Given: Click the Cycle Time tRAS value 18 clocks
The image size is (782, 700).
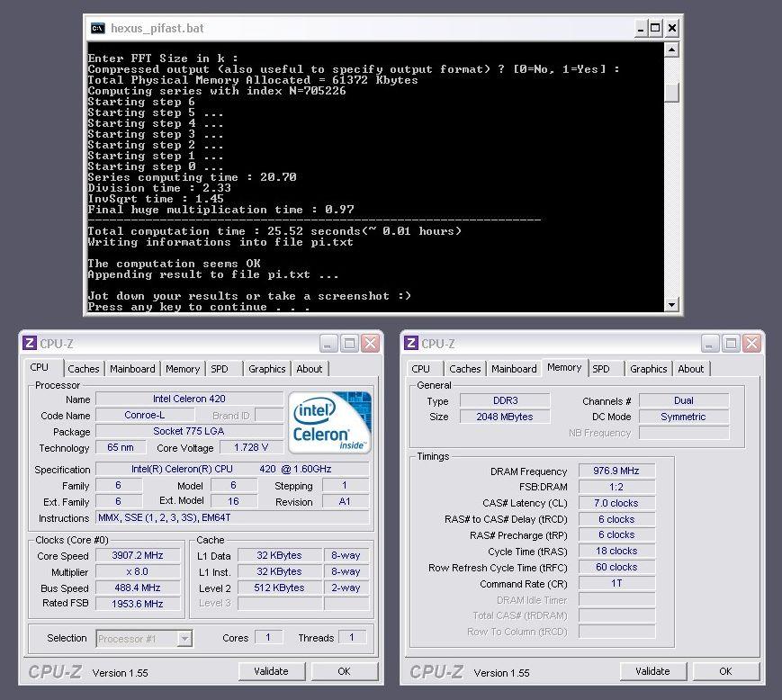Looking at the screenshot, I should click(616, 551).
